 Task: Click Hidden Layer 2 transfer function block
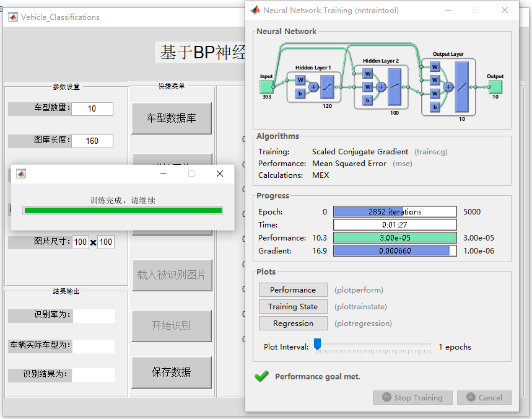395,87
